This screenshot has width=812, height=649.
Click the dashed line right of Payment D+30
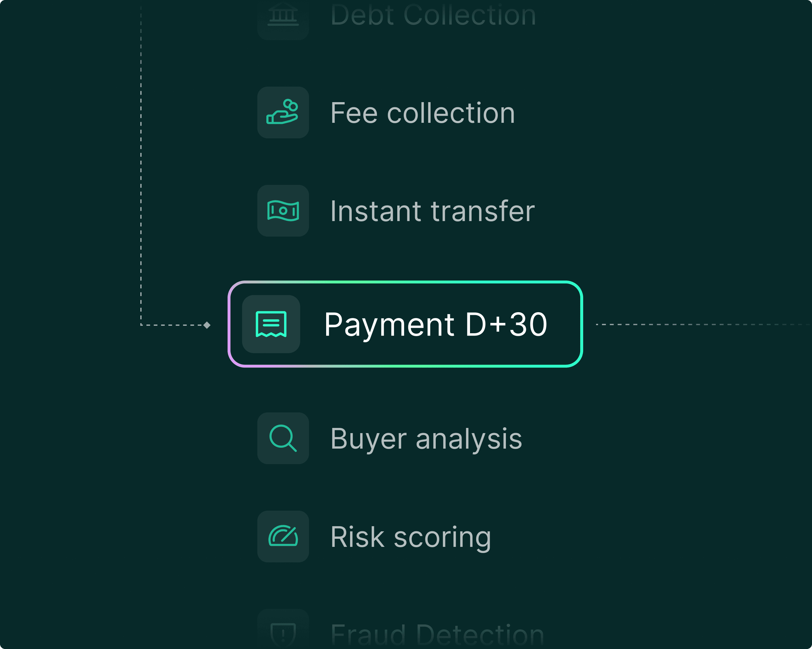[700, 324]
